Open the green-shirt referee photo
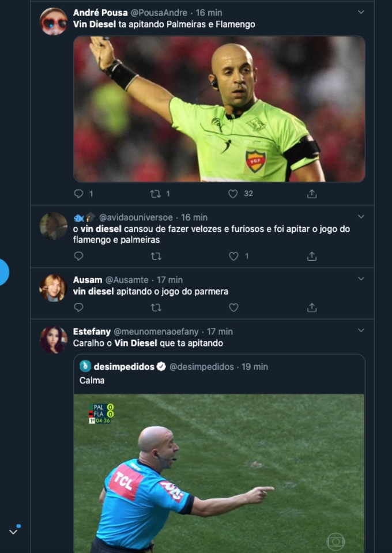392x553 pixels. coord(219,110)
